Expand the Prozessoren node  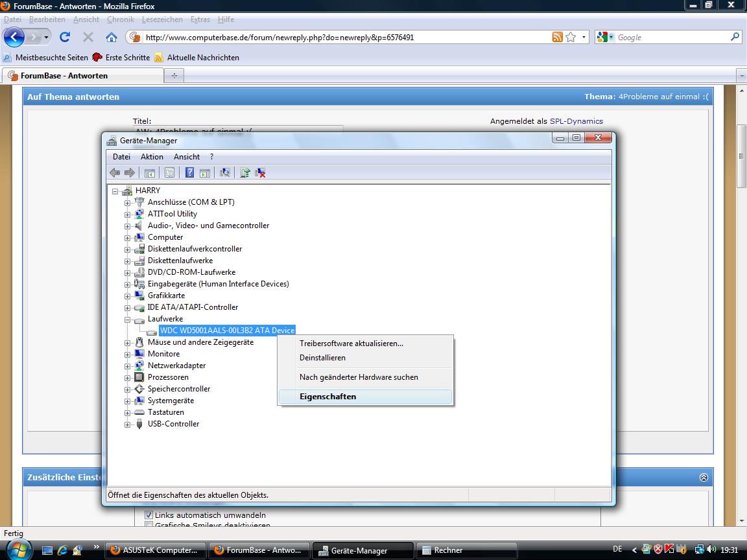(127, 378)
